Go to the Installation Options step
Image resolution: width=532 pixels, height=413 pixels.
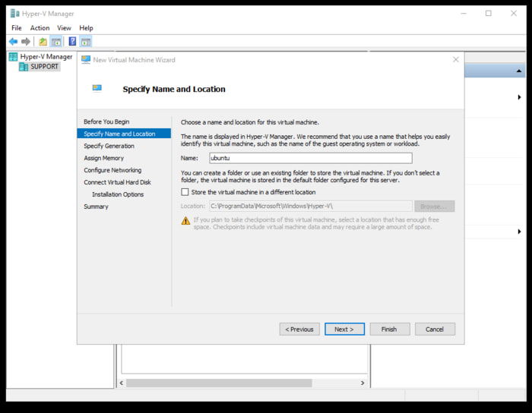[x=118, y=194]
